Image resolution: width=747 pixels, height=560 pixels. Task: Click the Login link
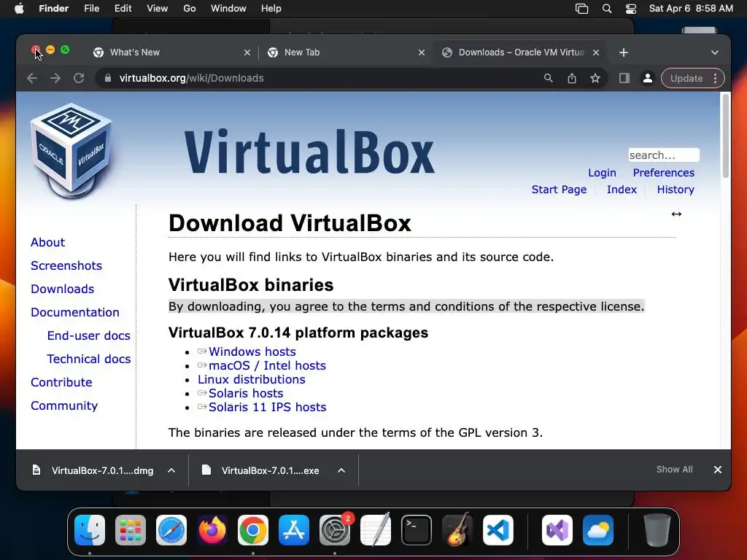602,173
